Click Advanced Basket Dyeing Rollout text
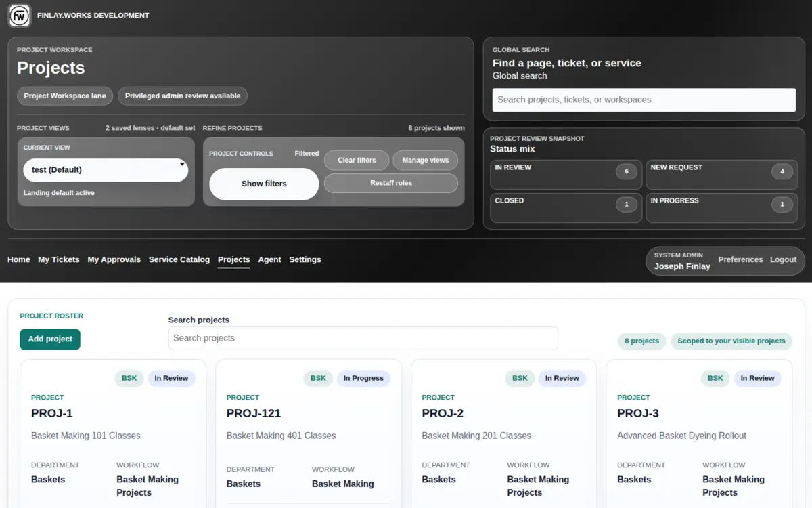This screenshot has width=812, height=508. point(681,436)
